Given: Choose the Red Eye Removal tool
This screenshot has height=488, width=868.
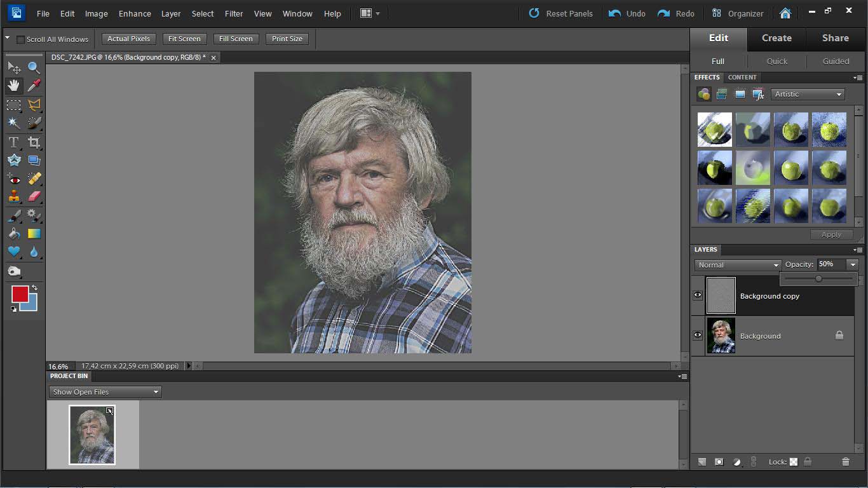Looking at the screenshot, I should point(13,179).
